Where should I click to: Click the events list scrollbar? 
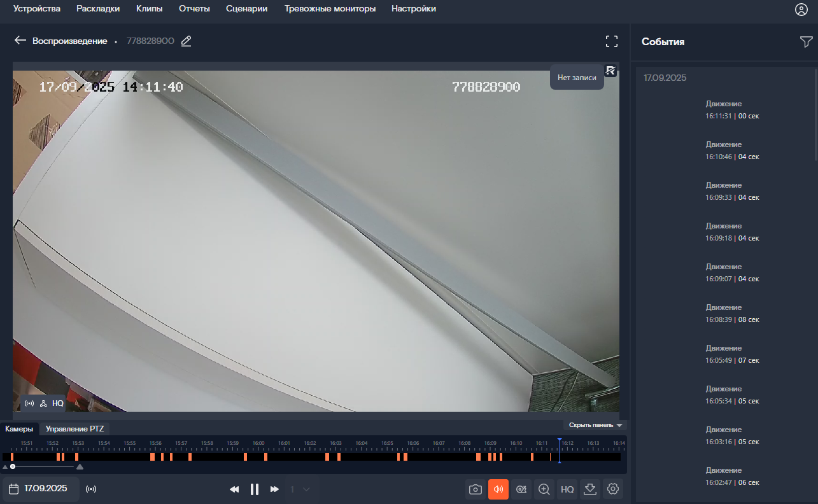pyautogui.click(x=816, y=113)
